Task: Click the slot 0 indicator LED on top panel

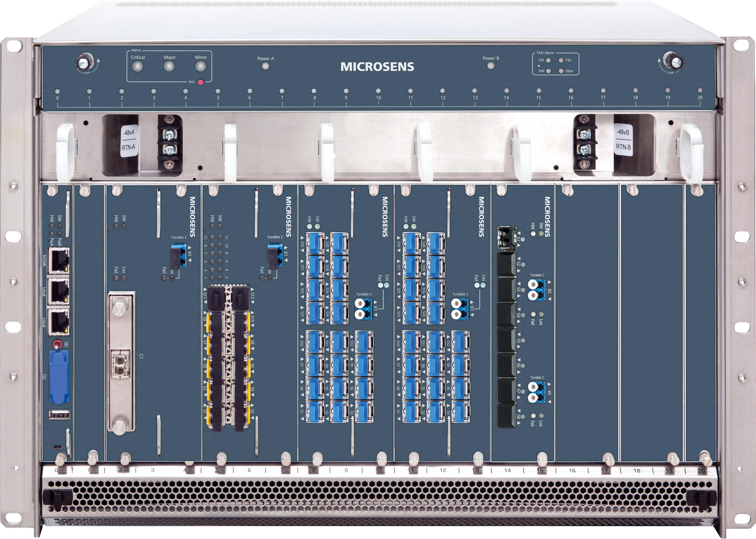Action: (x=57, y=91)
